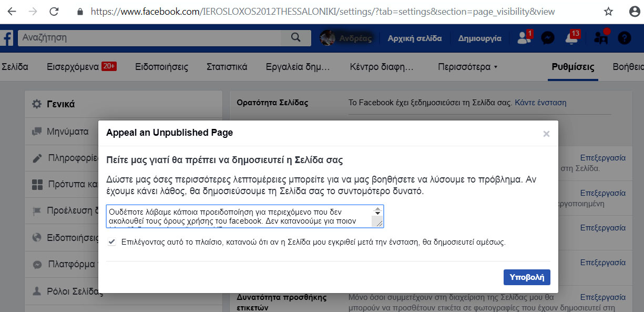Click the Ορατότητα Σελίδας setting label

pos(272,103)
